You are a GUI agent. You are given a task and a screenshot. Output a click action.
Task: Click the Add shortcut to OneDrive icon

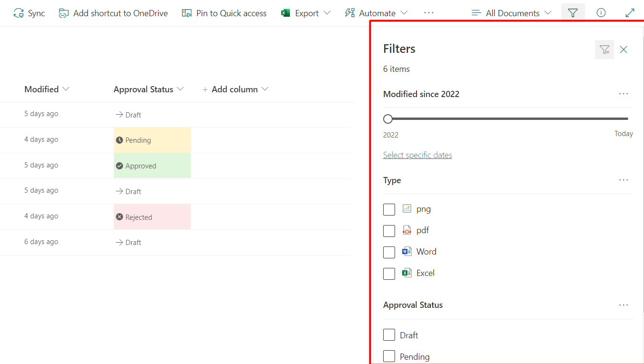click(64, 13)
